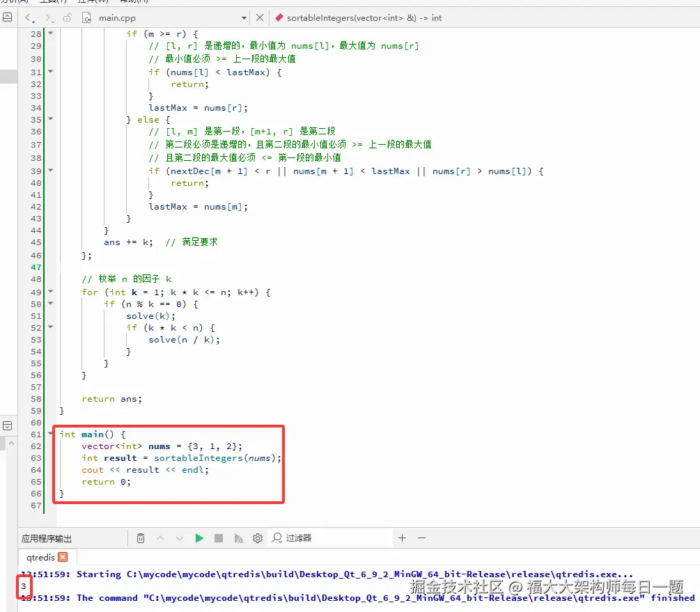
Task: Click the 应用程序输出 panel title
Action: (x=47, y=538)
